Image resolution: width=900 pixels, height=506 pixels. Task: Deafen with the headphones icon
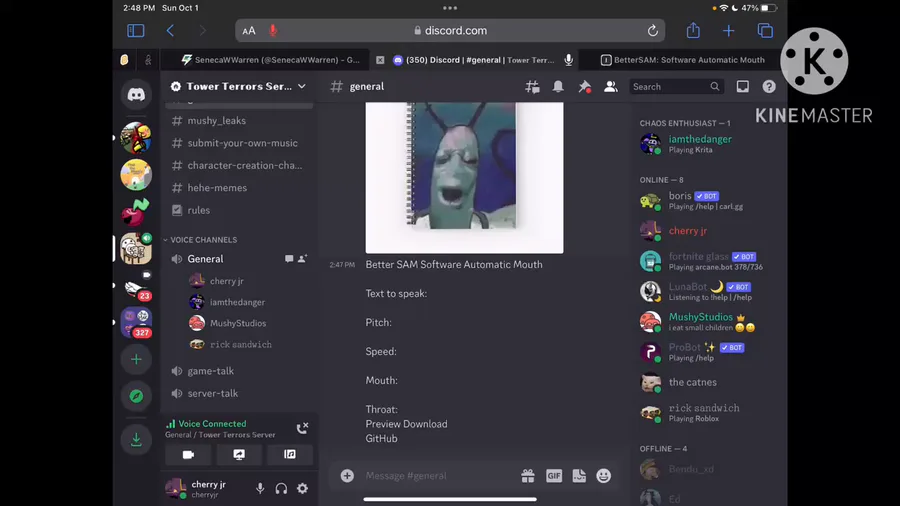(x=281, y=488)
